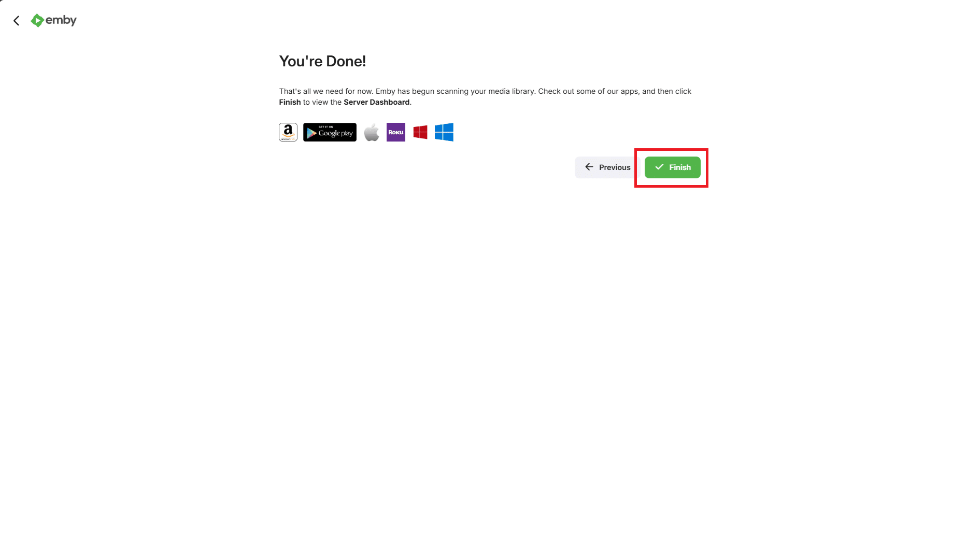Click the checkmark icon inside Finish
This screenshot has height=536, width=980.
[x=659, y=167]
